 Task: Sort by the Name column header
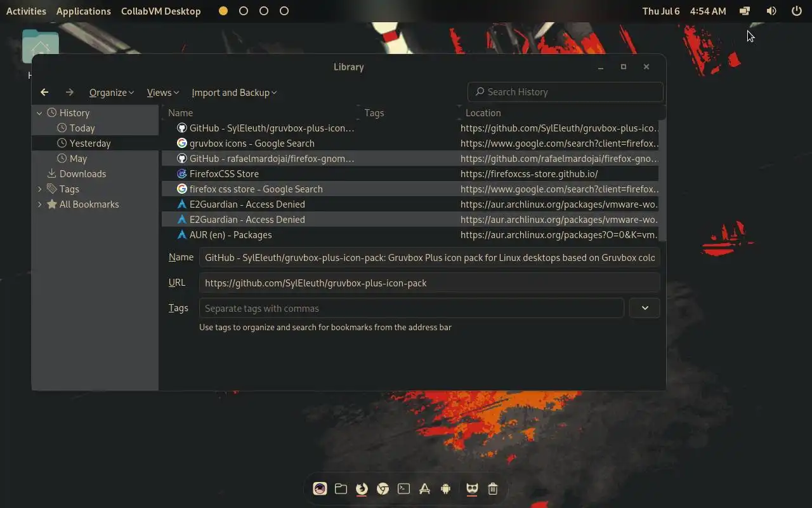pos(260,112)
